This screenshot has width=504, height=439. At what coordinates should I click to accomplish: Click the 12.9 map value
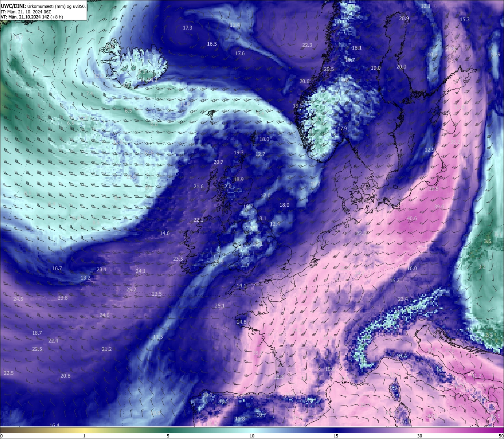[x=430, y=150]
